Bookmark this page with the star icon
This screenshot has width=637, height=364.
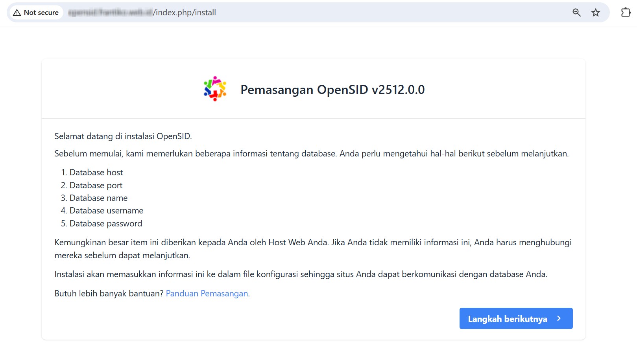pos(595,13)
